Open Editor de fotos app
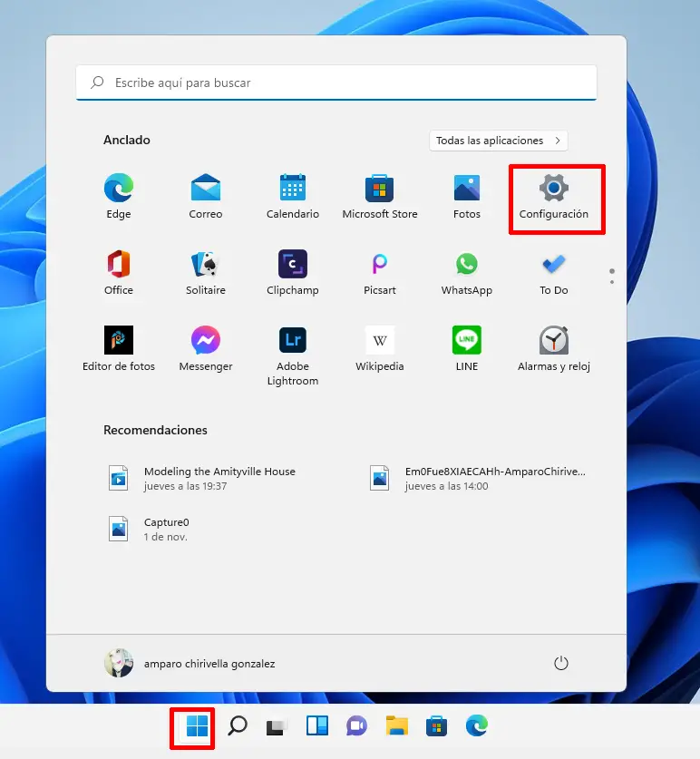The height and width of the screenshot is (759, 700). click(x=119, y=348)
